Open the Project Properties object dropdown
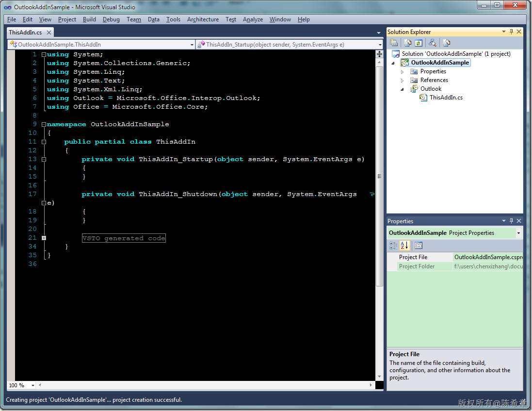The height and width of the screenshot is (411, 532). coord(518,233)
